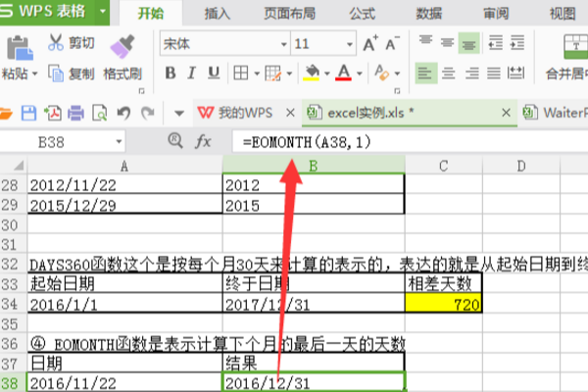Expand the font color dropdown arrow
Screen dimensions: 588x392
point(360,73)
